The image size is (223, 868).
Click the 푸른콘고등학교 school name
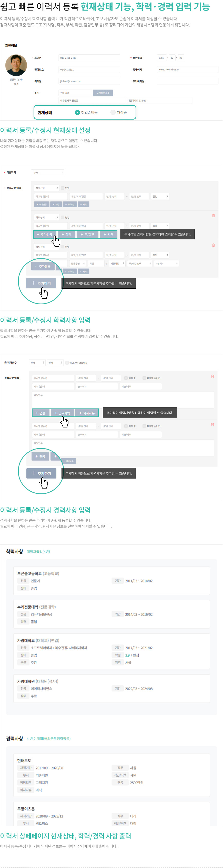click(x=30, y=573)
